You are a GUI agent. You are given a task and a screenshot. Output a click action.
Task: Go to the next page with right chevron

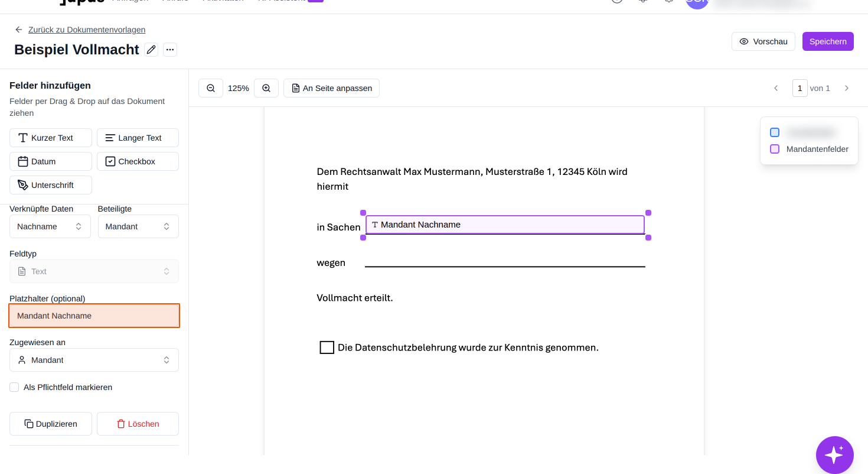pos(847,88)
